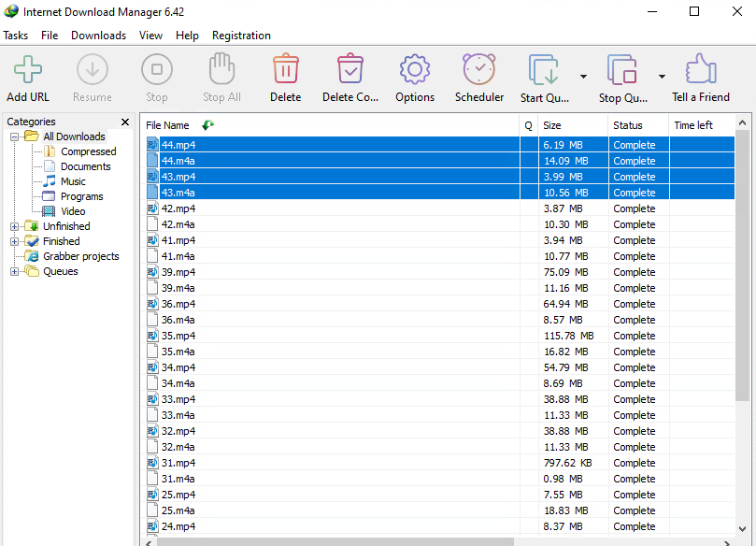Sort by the Status column header
Viewport: 756px width, 546px height.
click(x=639, y=125)
